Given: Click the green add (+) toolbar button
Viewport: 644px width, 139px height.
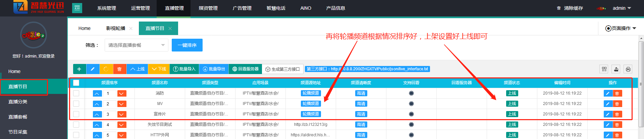Looking at the screenshot, I should [x=79, y=69].
